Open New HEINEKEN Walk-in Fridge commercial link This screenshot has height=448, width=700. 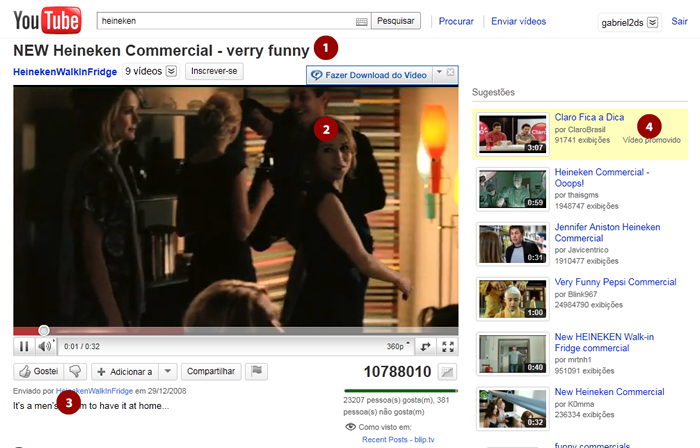(604, 342)
